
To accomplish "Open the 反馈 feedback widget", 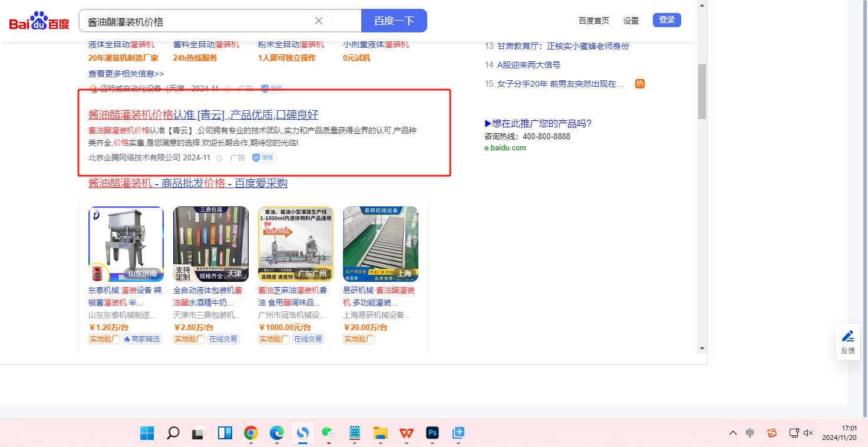I will (x=848, y=342).
